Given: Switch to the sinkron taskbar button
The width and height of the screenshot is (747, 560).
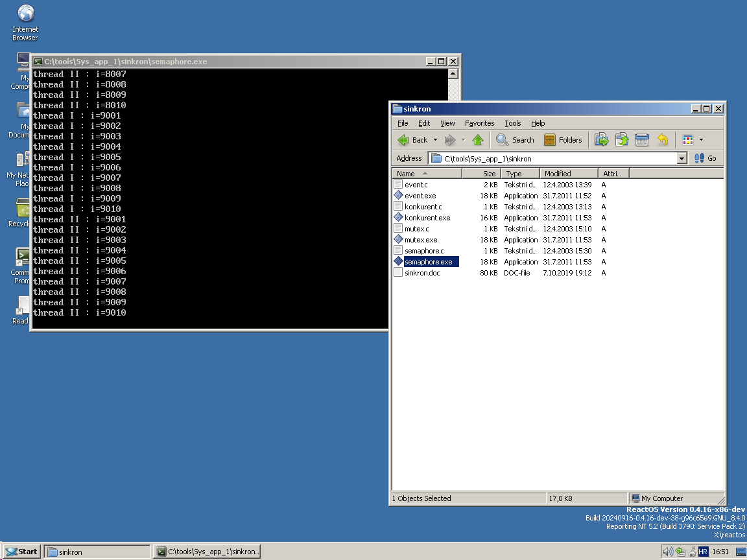Looking at the screenshot, I should [98, 552].
